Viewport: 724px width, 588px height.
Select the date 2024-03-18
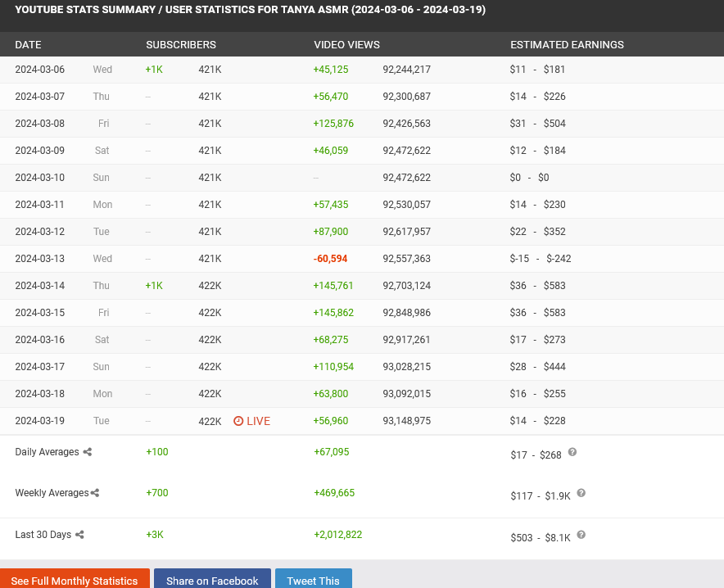tap(39, 394)
